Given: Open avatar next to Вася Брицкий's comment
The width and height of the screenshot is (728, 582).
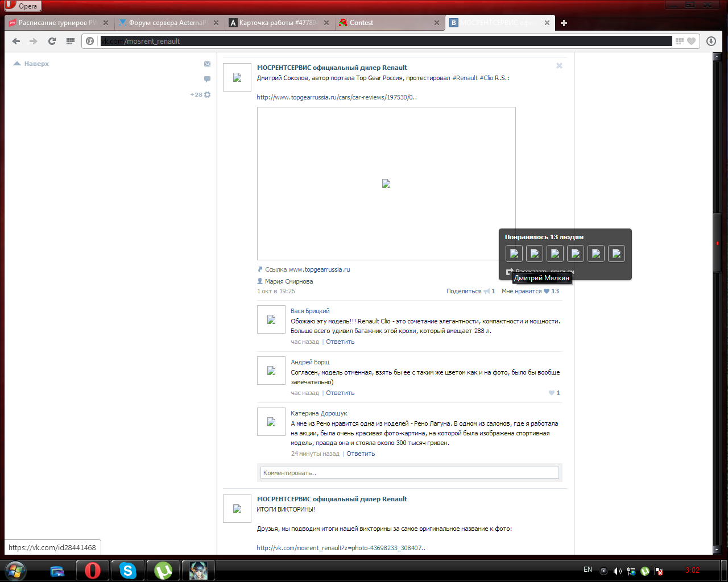Looking at the screenshot, I should point(271,319).
